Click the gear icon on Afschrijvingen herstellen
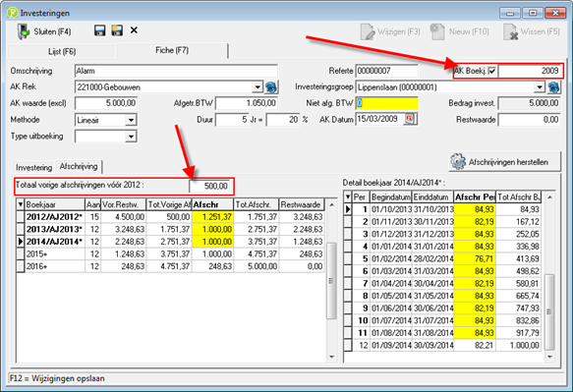Viewport: 573px width, 392px height. (458, 161)
